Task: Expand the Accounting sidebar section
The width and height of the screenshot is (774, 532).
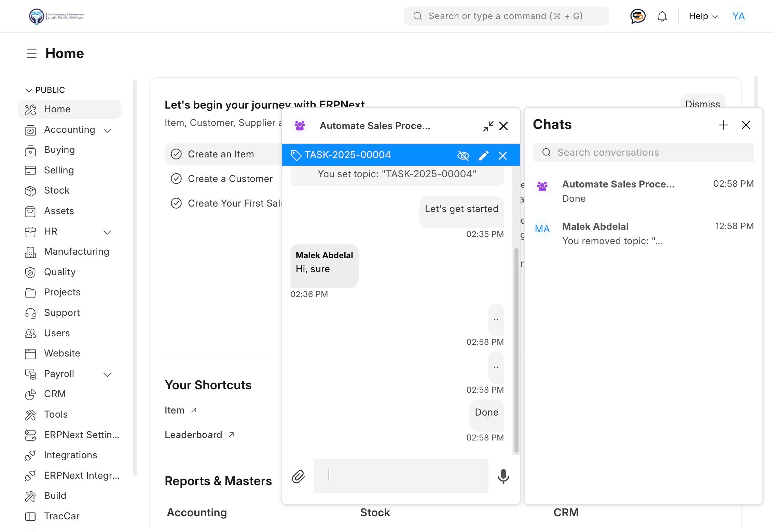Action: point(107,130)
